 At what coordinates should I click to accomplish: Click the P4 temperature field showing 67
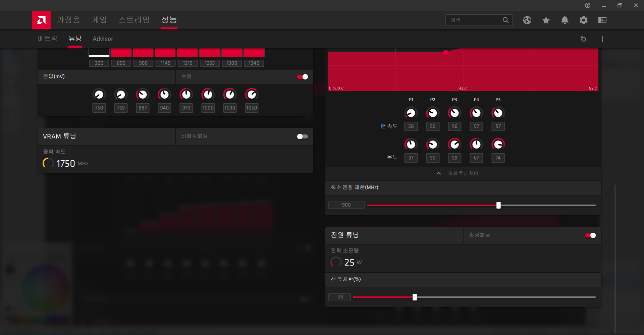476,158
